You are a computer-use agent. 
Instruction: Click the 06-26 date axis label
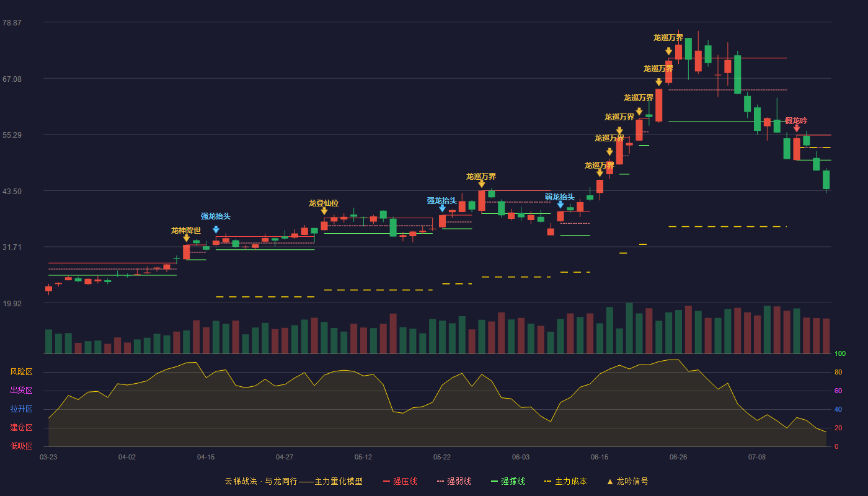click(x=678, y=457)
